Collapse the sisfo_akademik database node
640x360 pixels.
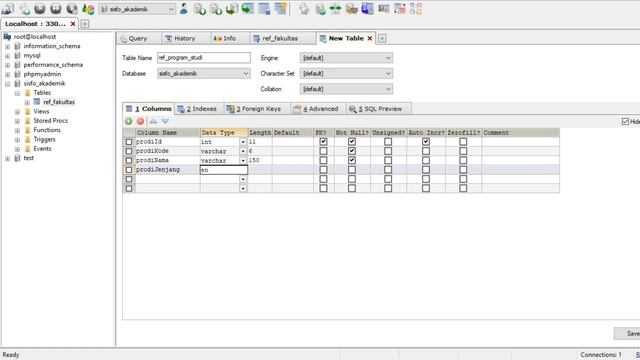point(7,84)
